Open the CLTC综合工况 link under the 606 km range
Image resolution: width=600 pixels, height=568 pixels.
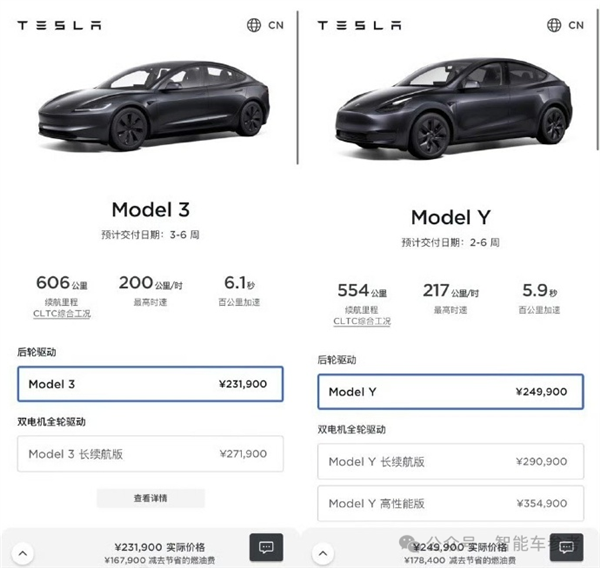pos(60,313)
